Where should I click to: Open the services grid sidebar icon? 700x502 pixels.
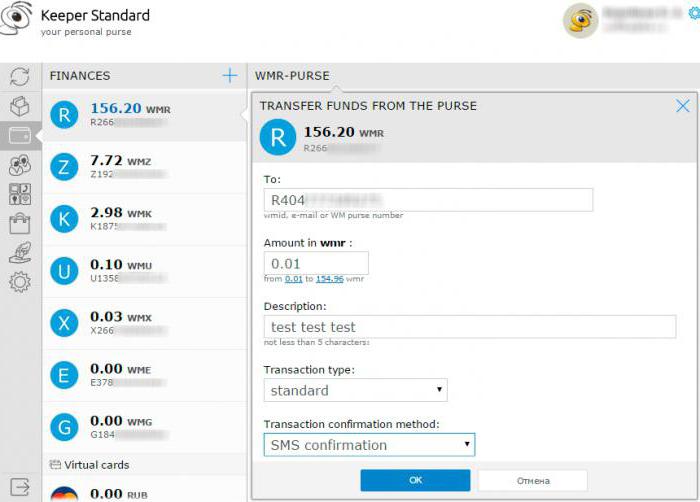click(x=20, y=194)
